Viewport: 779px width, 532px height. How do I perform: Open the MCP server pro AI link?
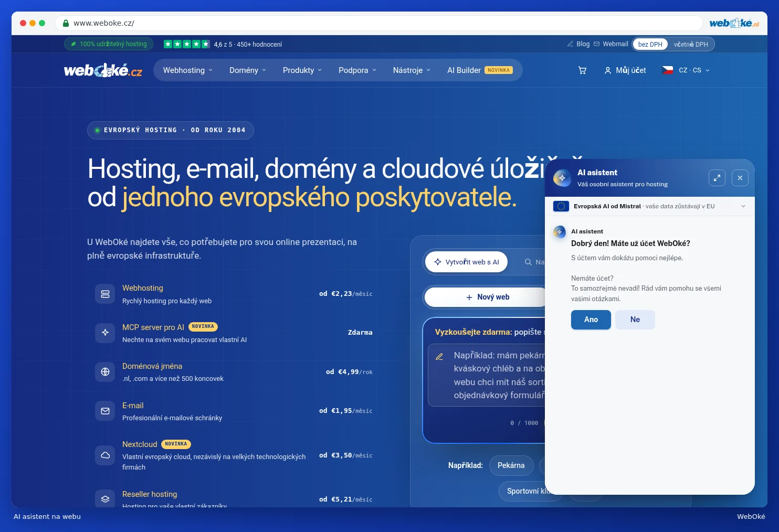pos(153,327)
